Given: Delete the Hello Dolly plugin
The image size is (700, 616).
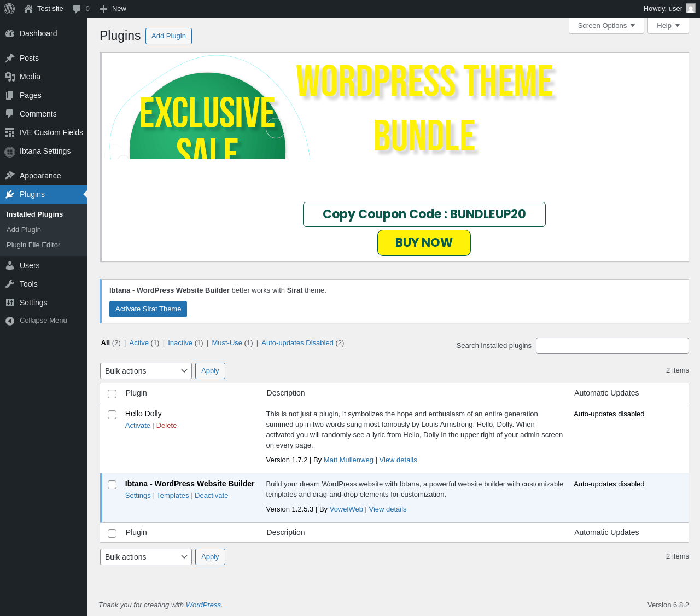Looking at the screenshot, I should (x=166, y=426).
